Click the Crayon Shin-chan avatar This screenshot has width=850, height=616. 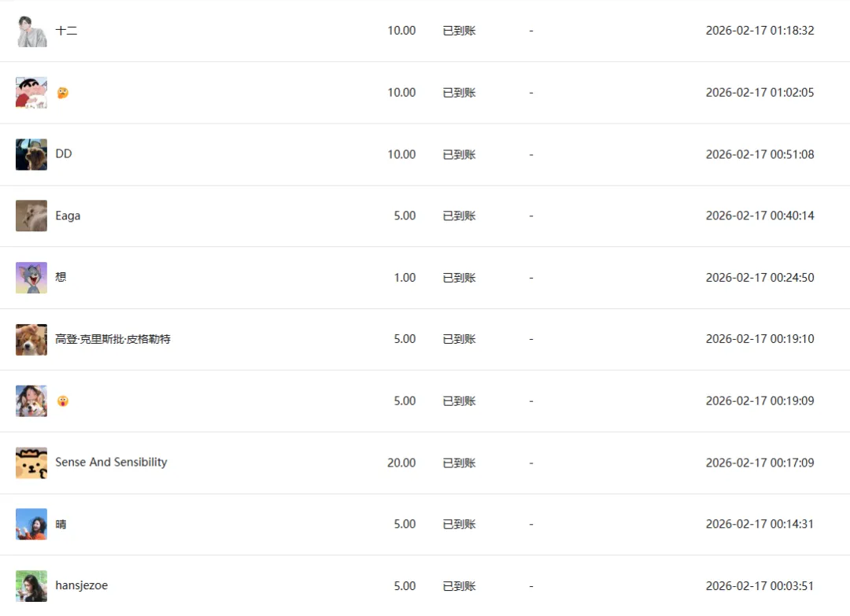[x=31, y=93]
